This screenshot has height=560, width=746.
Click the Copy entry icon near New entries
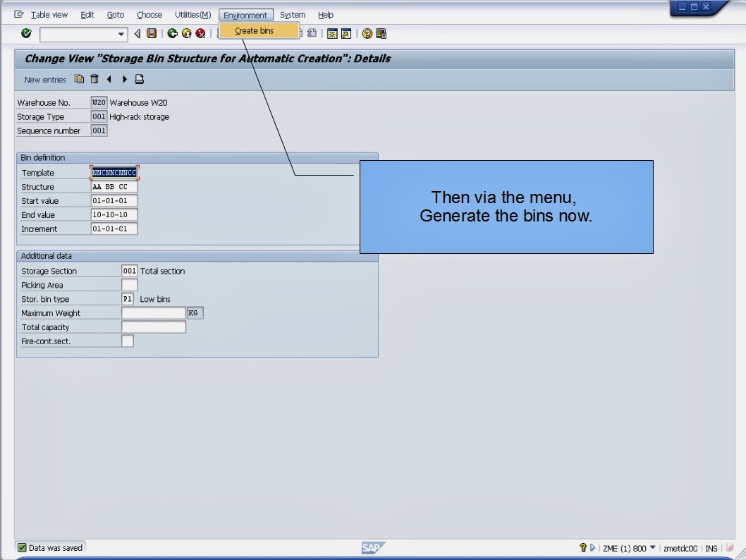tap(79, 79)
